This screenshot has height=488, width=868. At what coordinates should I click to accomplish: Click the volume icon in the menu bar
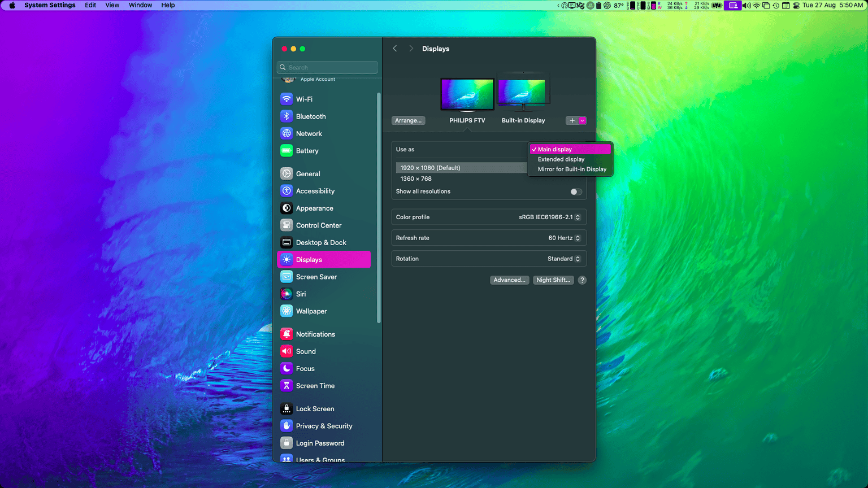[x=745, y=5]
